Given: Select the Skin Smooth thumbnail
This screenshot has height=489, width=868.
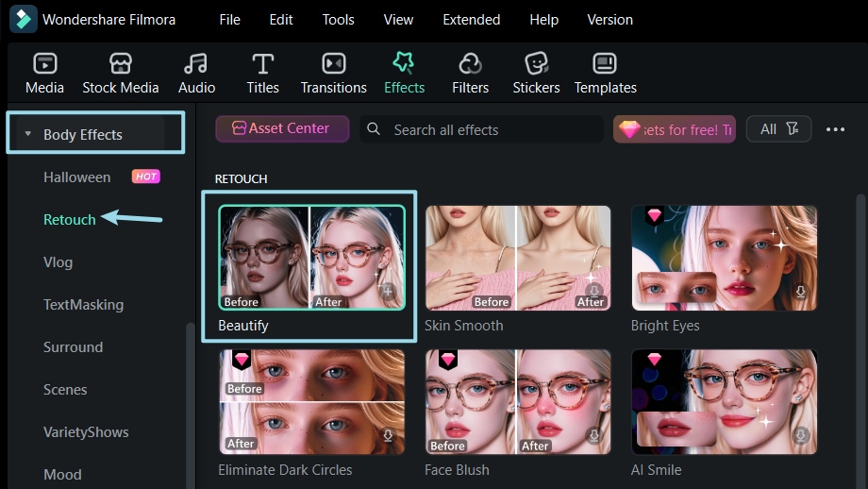Looking at the screenshot, I should tap(518, 258).
